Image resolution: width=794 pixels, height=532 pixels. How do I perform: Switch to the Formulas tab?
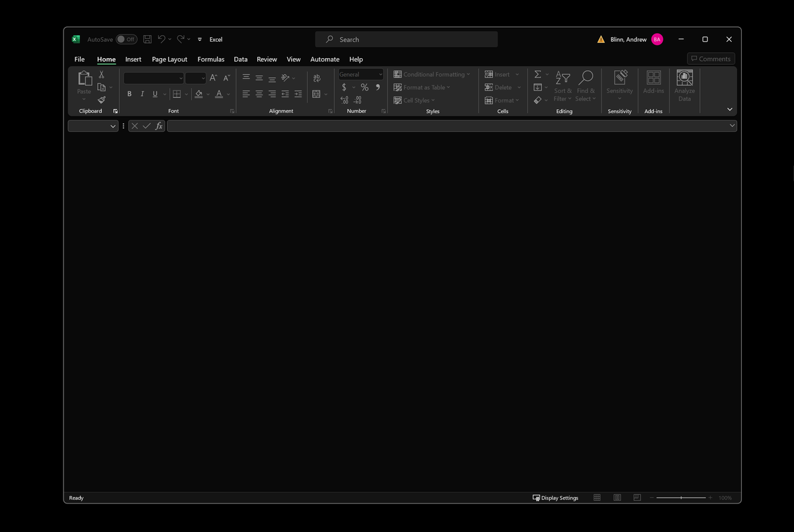pos(211,59)
